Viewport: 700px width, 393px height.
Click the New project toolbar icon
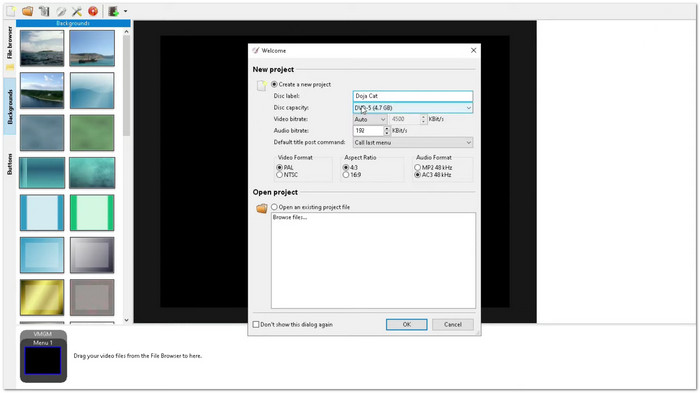[x=11, y=11]
